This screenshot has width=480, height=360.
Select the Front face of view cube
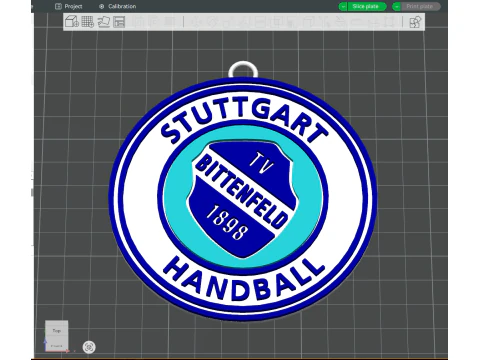[57, 346]
